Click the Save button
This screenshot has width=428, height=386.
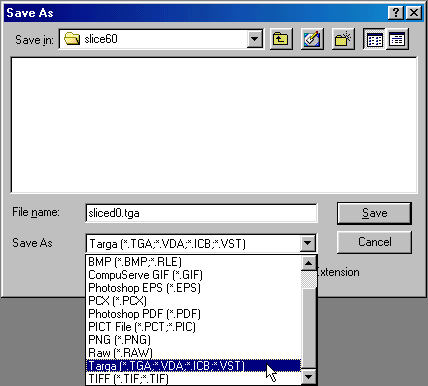click(374, 213)
